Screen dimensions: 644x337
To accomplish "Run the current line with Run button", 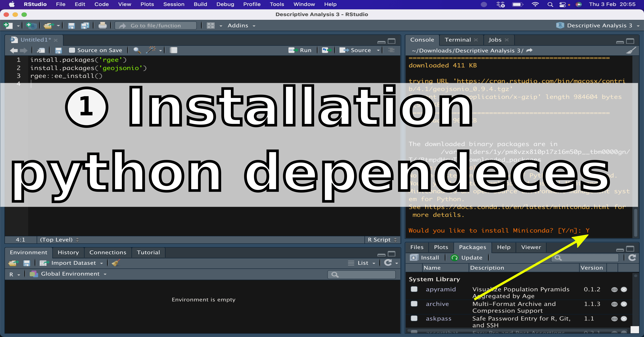I will click(300, 50).
